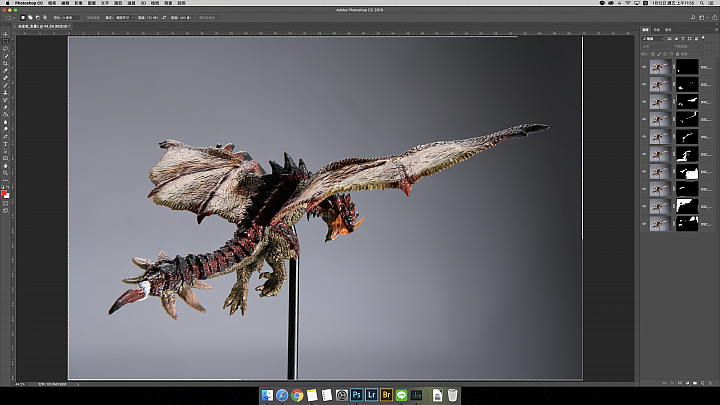Open the search icon in options bar
The height and width of the screenshot is (405, 720).
693,17
